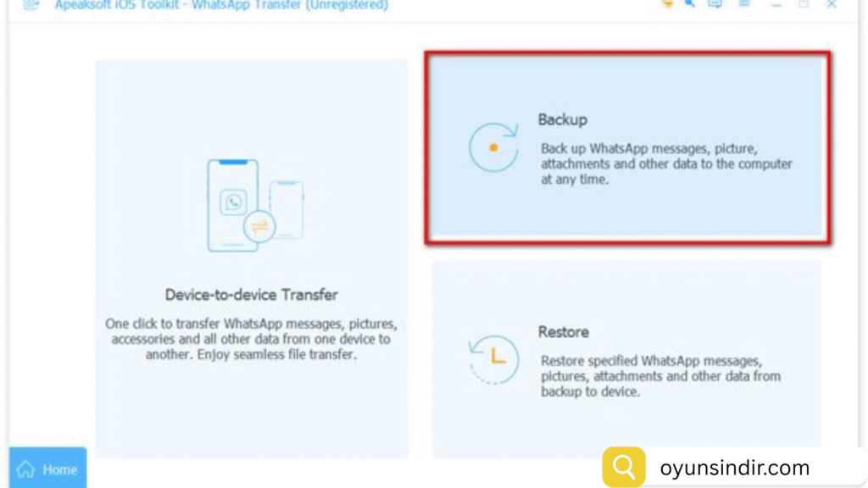Open the hamburger menu in title bar

[744, 4]
